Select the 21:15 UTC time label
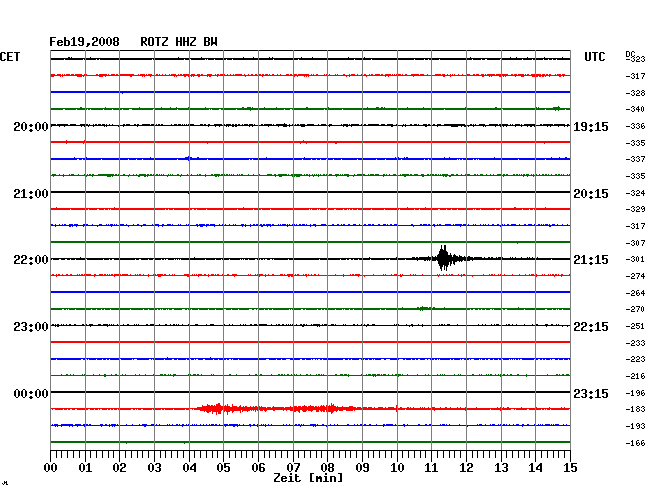The image size is (650, 494). click(x=591, y=260)
